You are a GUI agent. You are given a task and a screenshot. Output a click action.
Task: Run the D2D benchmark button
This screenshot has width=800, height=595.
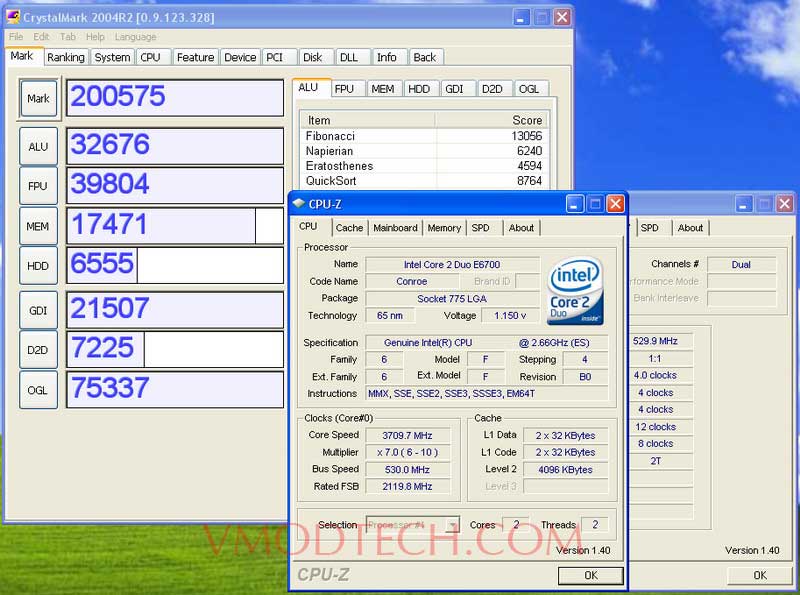(38, 350)
